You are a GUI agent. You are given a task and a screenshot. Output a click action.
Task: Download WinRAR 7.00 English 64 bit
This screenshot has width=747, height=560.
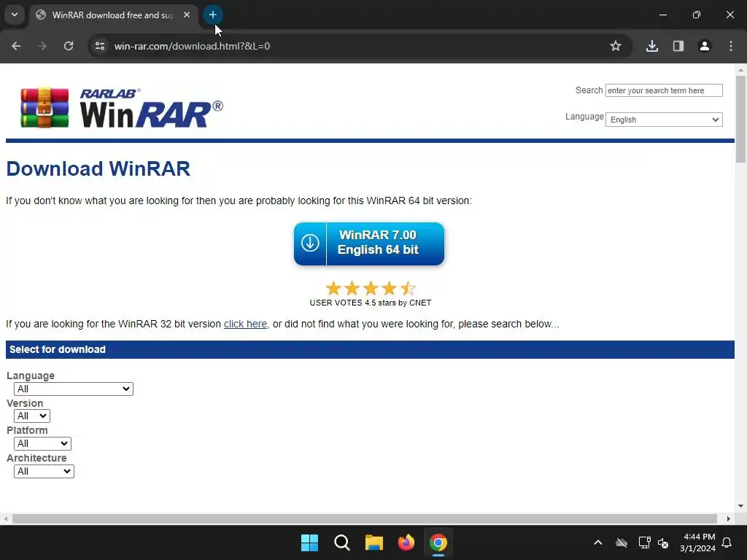click(x=369, y=244)
